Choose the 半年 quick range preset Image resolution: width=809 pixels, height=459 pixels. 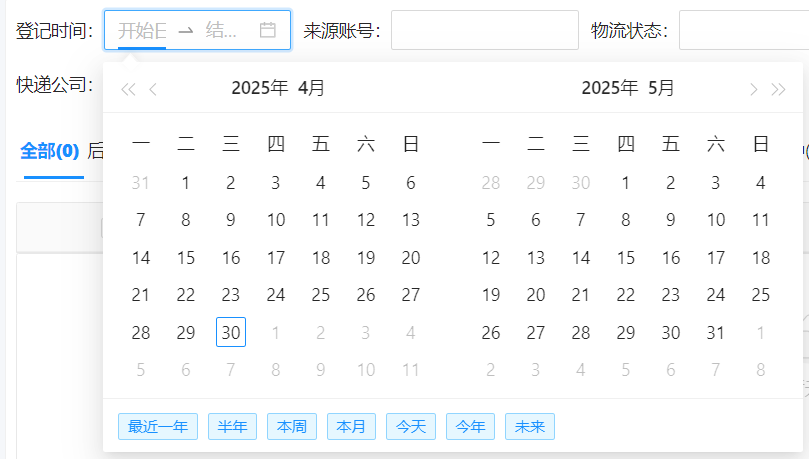232,427
